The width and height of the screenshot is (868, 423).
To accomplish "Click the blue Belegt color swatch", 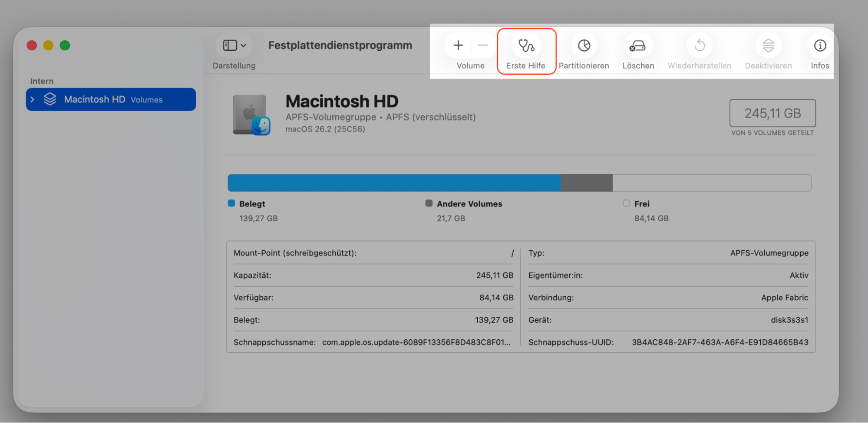I will 231,203.
